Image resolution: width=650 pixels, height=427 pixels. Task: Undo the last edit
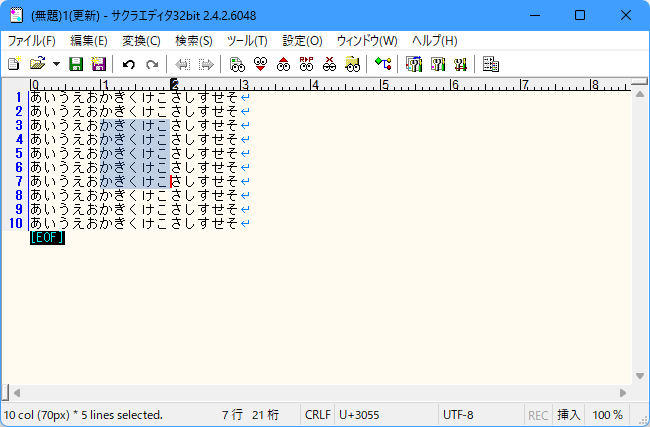(129, 64)
